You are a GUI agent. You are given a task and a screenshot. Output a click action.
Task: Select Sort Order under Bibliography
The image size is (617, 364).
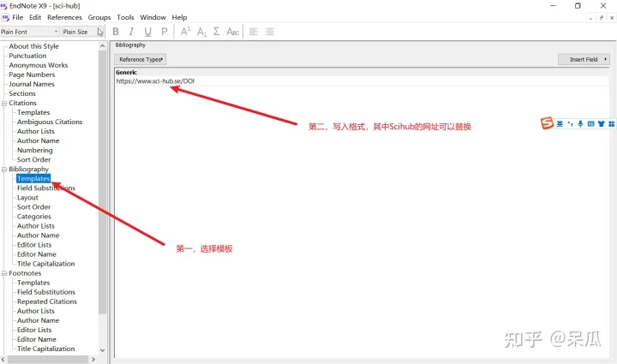[33, 206]
